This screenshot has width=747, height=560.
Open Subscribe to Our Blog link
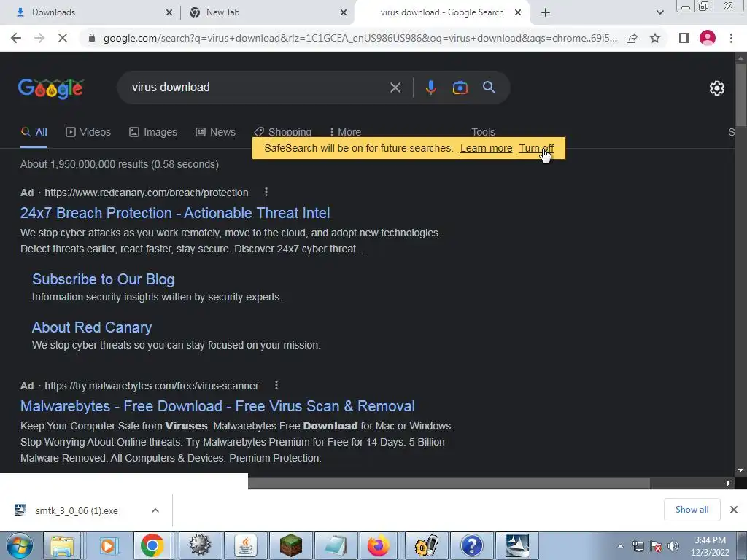[x=103, y=279]
